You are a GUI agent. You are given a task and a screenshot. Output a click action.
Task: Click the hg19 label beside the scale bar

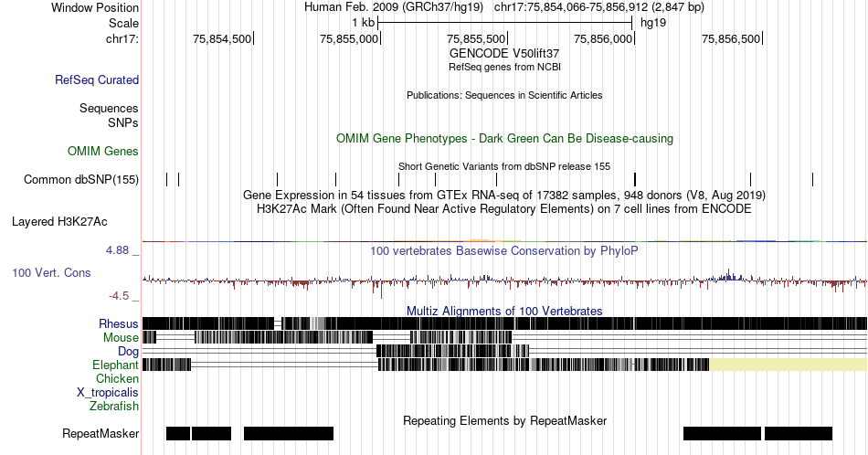pyautogui.click(x=653, y=23)
